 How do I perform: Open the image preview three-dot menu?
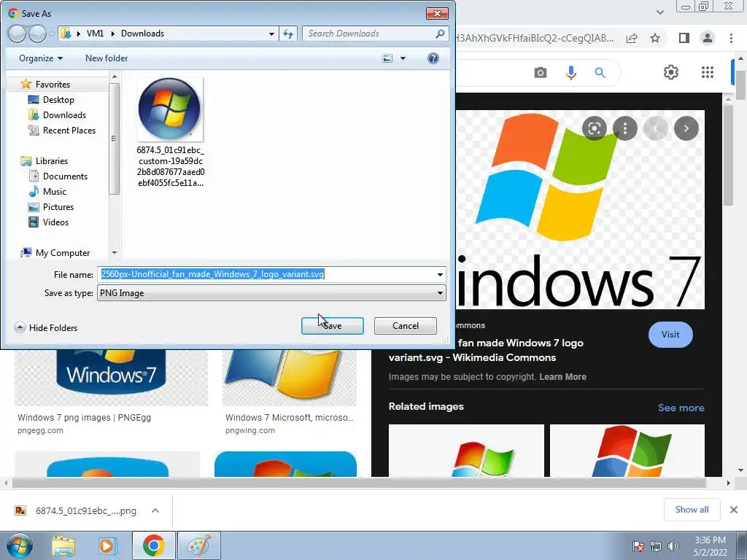(x=625, y=128)
